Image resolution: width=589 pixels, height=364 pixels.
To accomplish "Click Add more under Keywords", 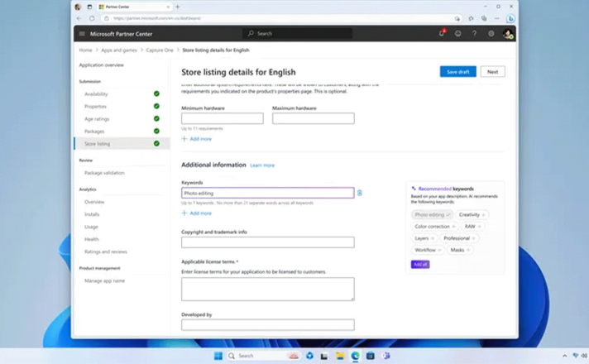I will tap(196, 213).
